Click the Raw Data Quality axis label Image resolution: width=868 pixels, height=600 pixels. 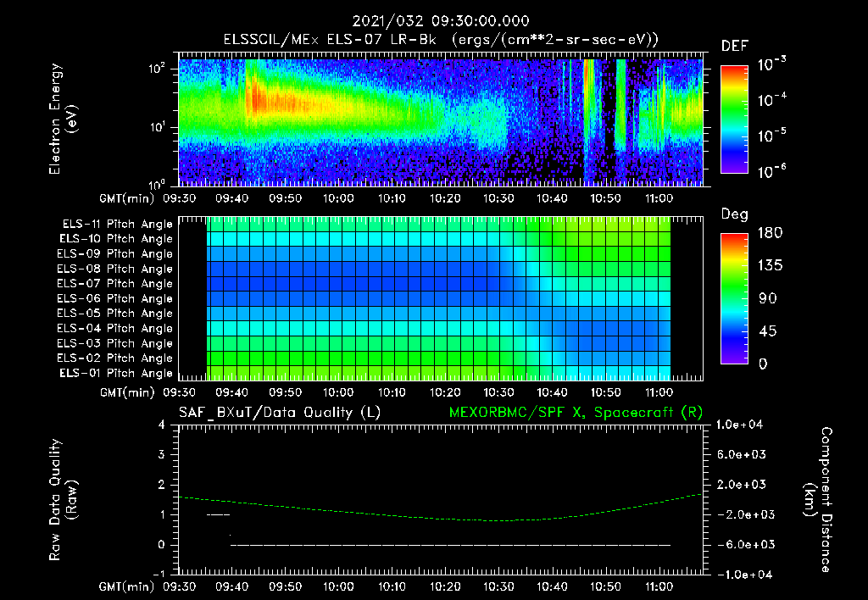(63, 500)
